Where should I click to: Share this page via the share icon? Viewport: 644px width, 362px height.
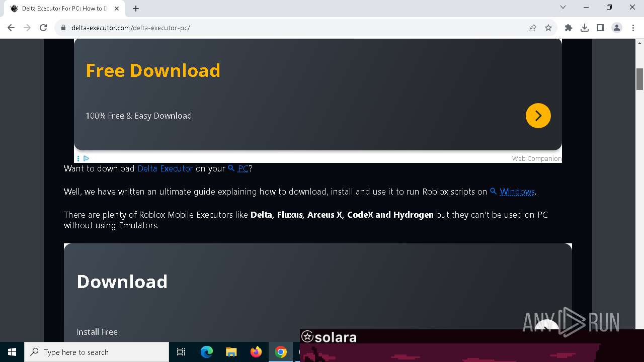pyautogui.click(x=532, y=28)
